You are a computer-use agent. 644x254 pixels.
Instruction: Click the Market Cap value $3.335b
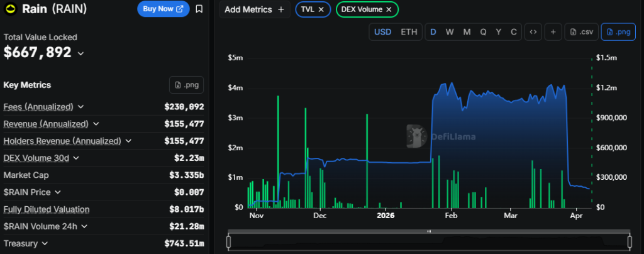(x=186, y=175)
